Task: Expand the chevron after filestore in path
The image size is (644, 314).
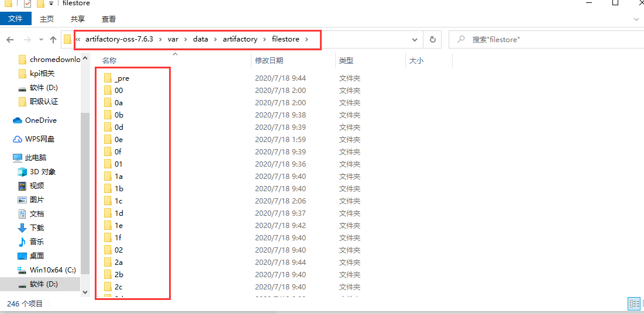Action: [x=306, y=39]
